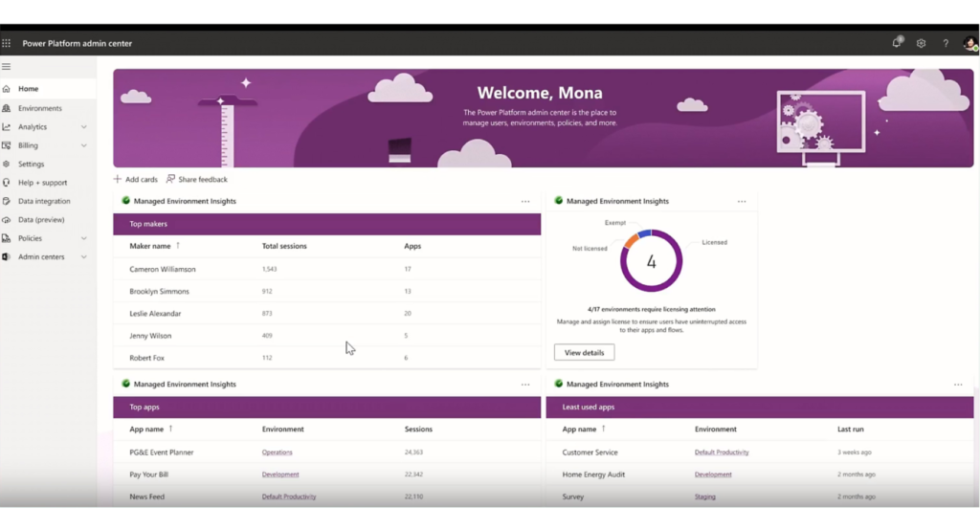Open Default Productivity link in Top apps
This screenshot has height=530, width=980.
point(289,497)
